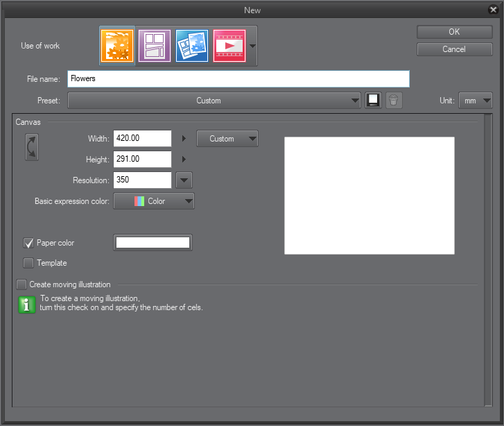Expand the Use of work options arrow
The height and width of the screenshot is (426, 504).
pyautogui.click(x=252, y=46)
